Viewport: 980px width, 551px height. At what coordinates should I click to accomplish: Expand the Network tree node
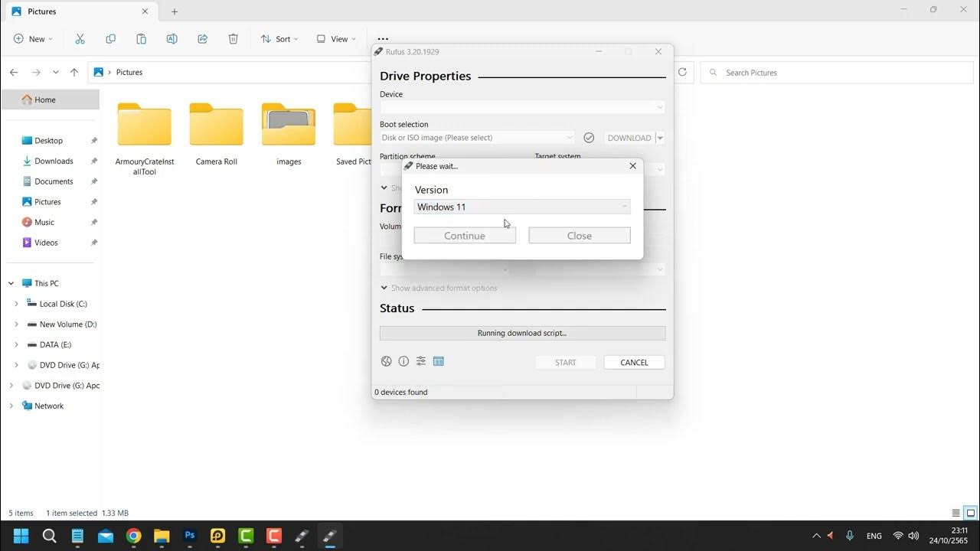(x=11, y=406)
